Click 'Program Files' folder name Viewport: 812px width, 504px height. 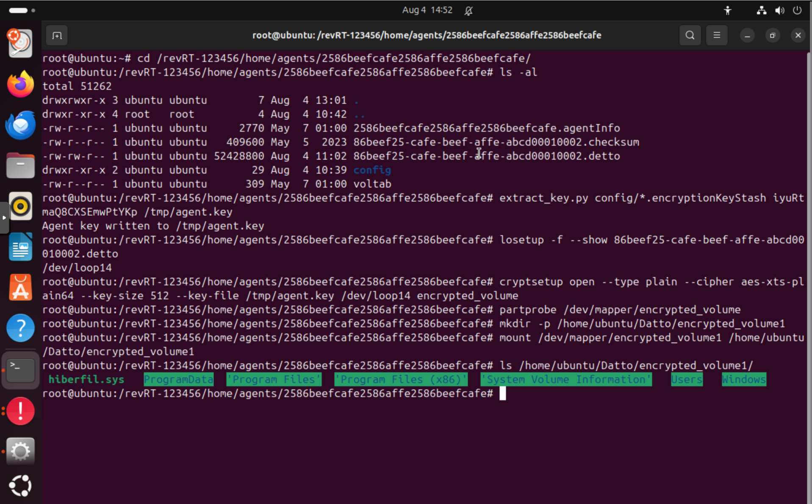[274, 380]
